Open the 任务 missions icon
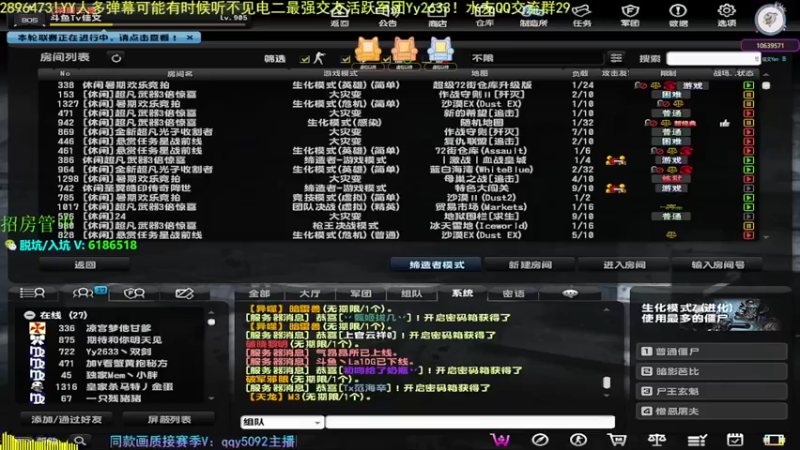Viewport: 800px width, 450px height. coord(582,15)
